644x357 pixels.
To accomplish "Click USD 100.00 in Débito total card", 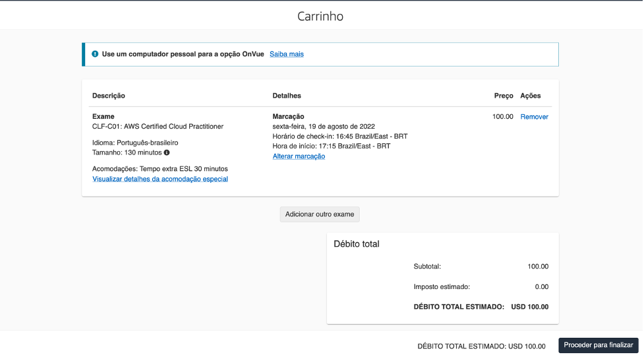I will pos(530,307).
